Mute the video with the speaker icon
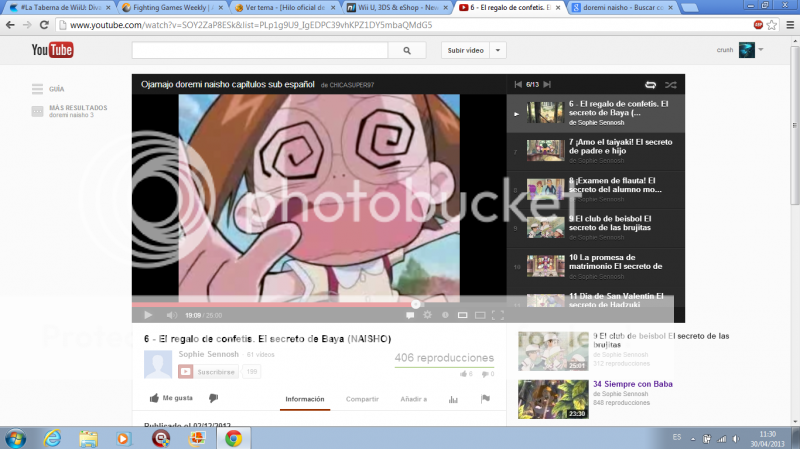This screenshot has width=800, height=449. [x=172, y=315]
